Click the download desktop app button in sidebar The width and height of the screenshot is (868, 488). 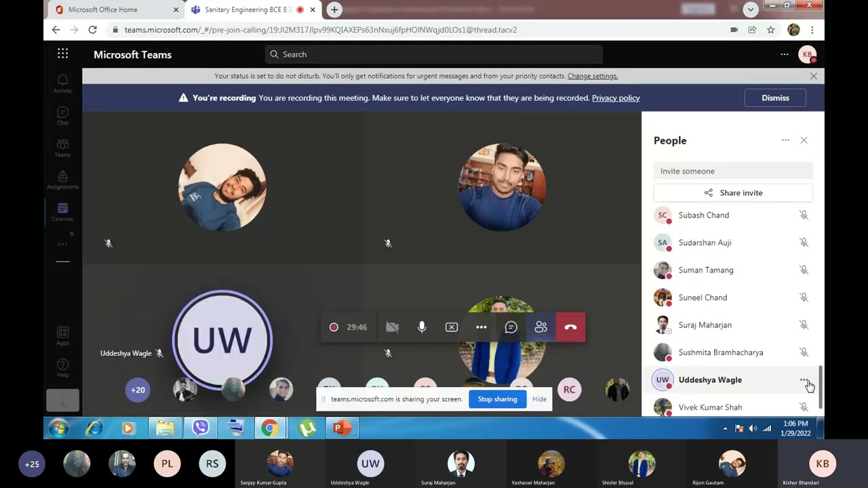(x=62, y=401)
